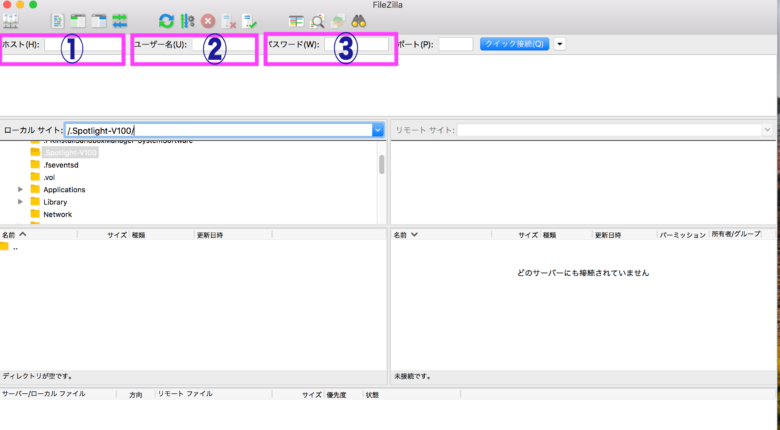Select the .fseventsd folder
This screenshot has width=780, height=430.
coord(61,165)
